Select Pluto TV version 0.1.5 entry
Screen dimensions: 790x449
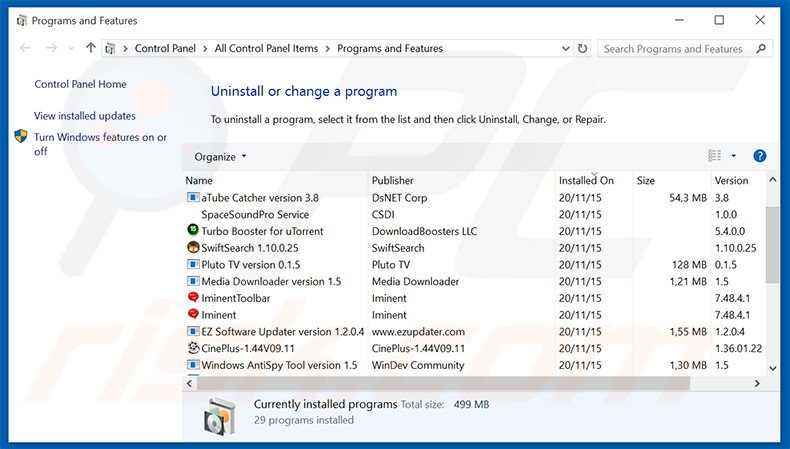coord(250,265)
